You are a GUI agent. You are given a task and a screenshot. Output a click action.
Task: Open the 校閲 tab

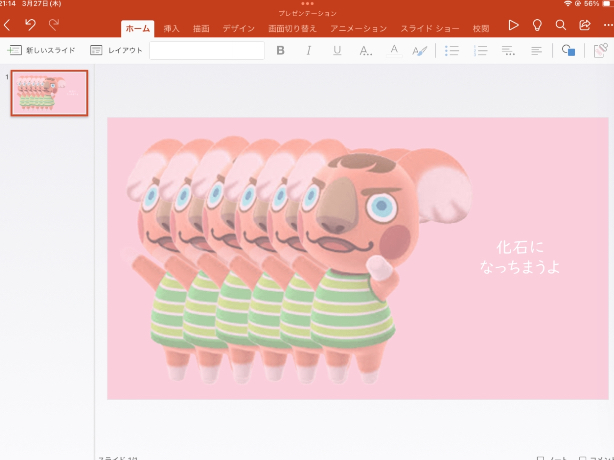[480, 29]
